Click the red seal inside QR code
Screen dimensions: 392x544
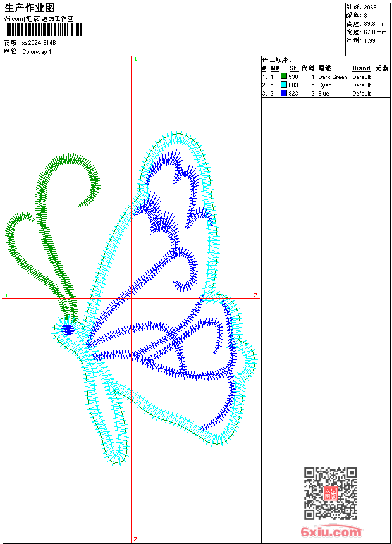point(330,493)
